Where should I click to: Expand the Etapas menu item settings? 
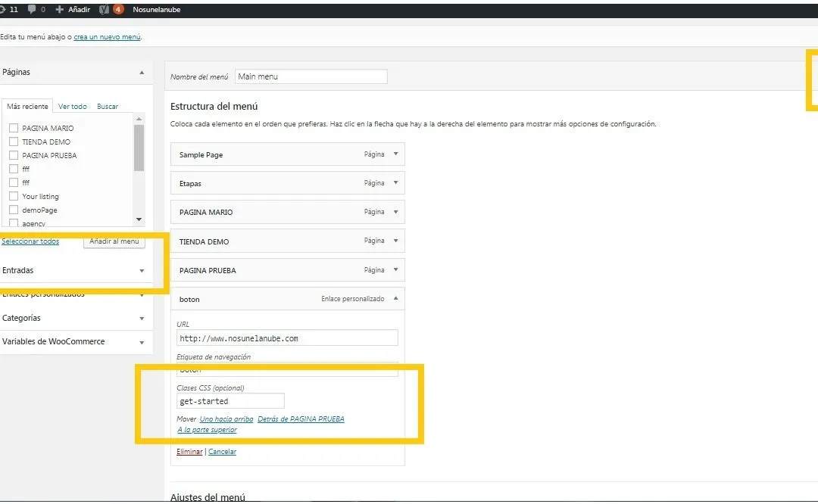point(395,183)
